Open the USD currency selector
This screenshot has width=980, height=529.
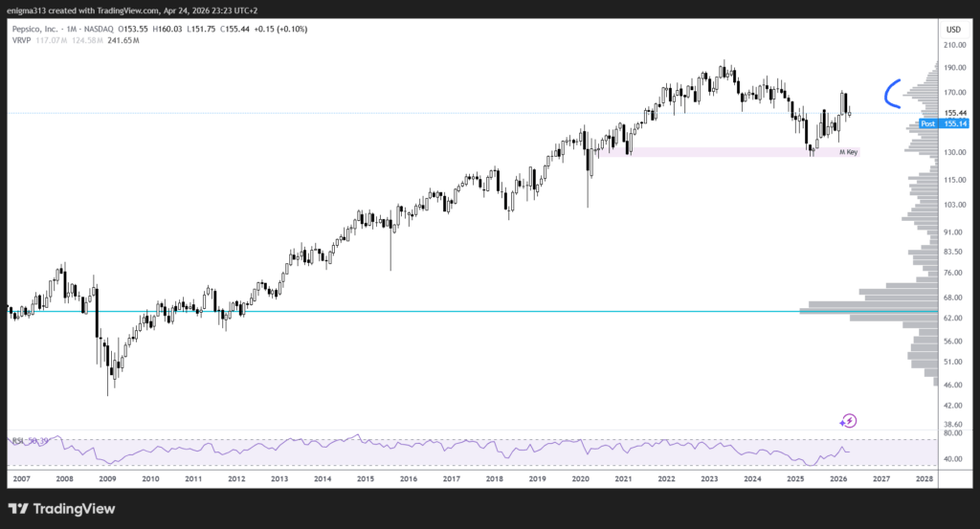coord(953,30)
